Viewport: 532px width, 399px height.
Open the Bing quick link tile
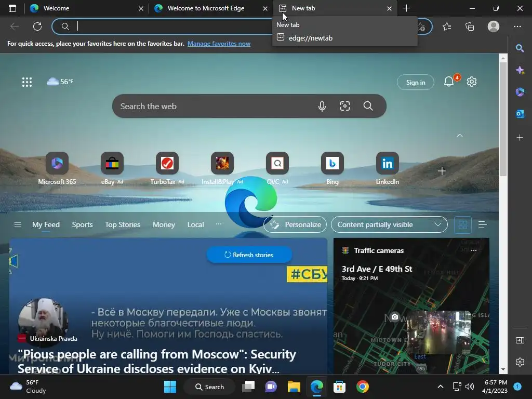[x=332, y=169]
